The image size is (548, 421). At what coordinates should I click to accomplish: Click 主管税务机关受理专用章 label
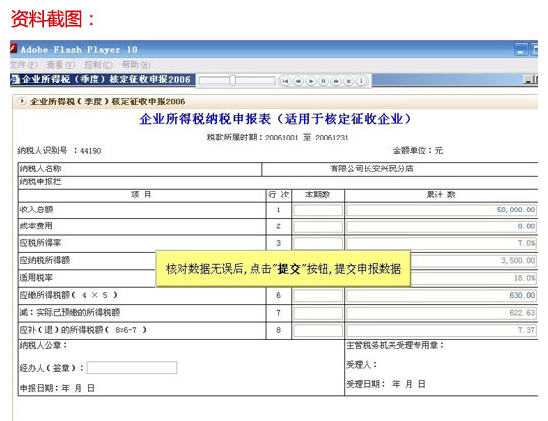[395, 346]
